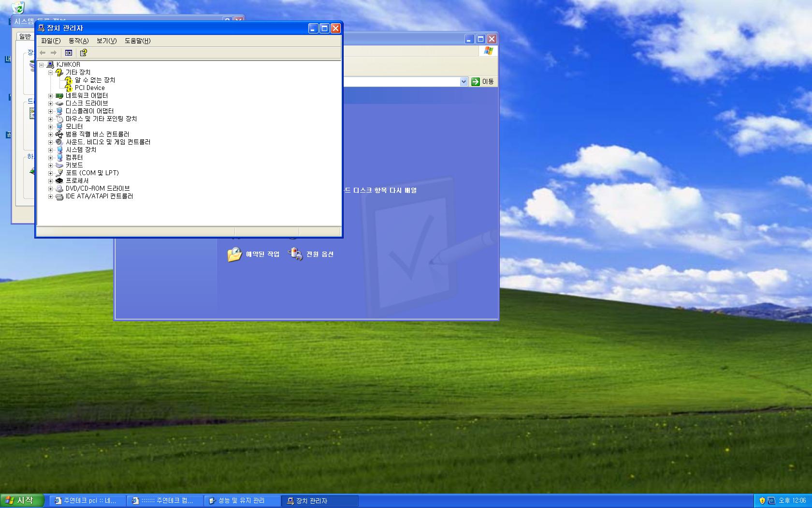Click the 네트워크 어댑터 network card icon
The image size is (812, 508).
click(x=59, y=95)
